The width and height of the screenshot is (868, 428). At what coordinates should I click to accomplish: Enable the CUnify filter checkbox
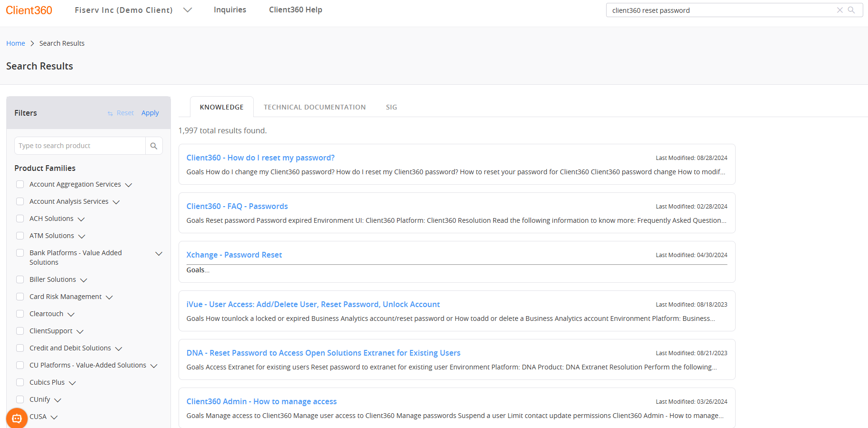pos(20,399)
